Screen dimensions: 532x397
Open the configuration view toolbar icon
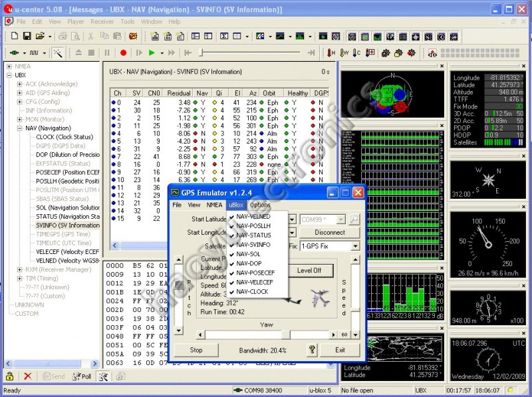click(208, 36)
